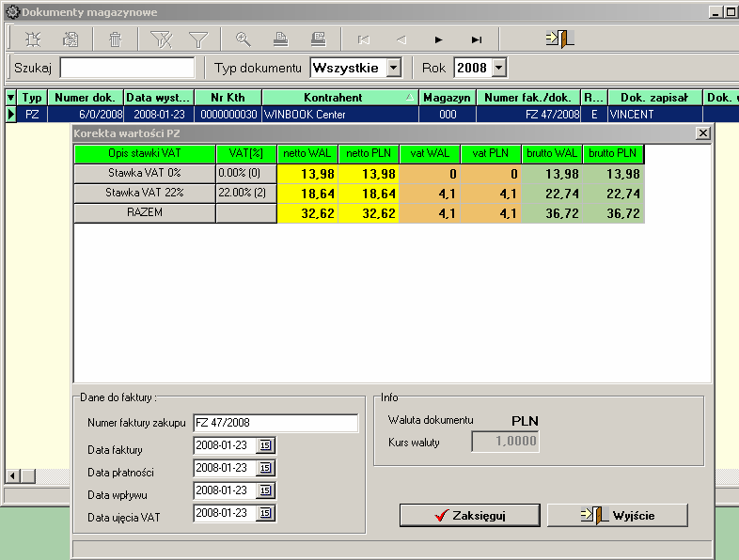This screenshot has height=560, width=739.
Task: Click the Numer faktury zakupu field
Action: 275,423
